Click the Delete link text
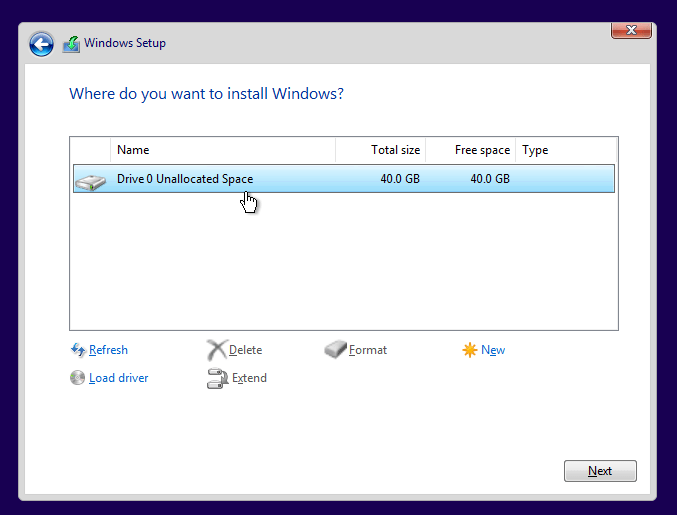Screen dimensions: 677x515 pos(245,350)
